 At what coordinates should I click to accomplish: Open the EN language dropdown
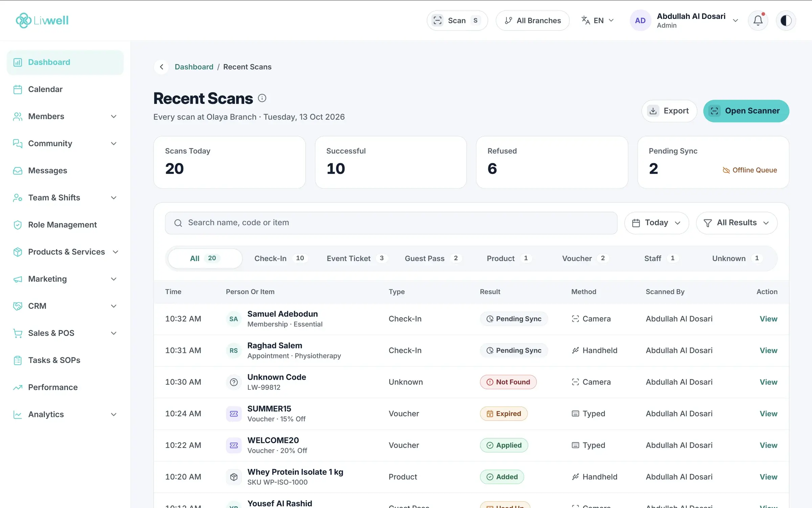click(597, 21)
